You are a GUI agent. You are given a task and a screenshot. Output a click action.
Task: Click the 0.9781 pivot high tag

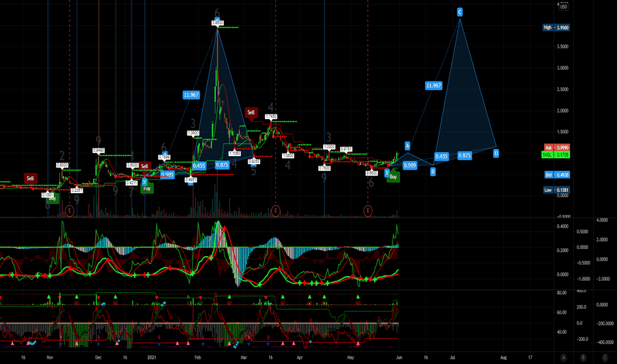(x=346, y=149)
